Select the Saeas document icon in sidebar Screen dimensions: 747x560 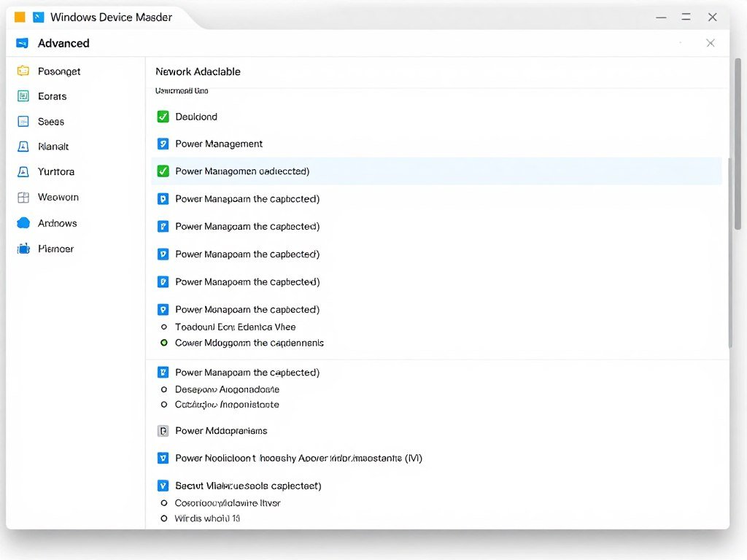point(23,122)
